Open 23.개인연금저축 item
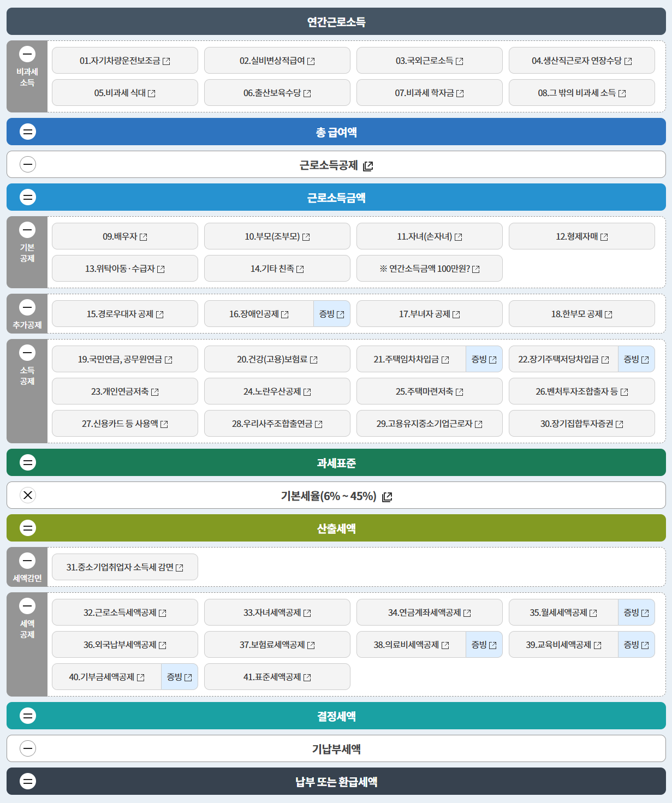Viewport: 672px width, 803px height. pyautogui.click(x=125, y=391)
